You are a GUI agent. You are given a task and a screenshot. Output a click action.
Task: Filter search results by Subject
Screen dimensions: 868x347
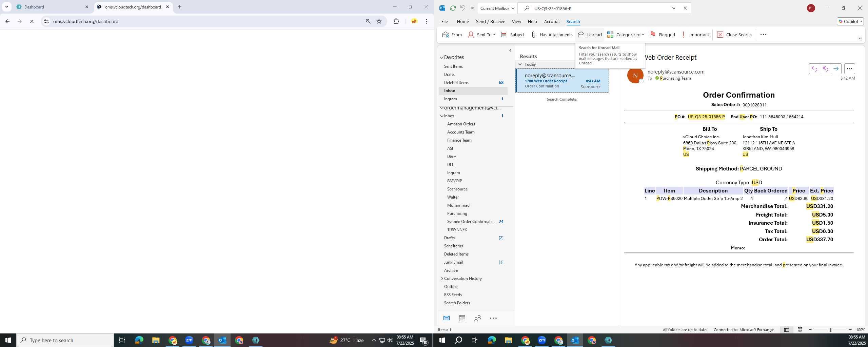point(513,35)
